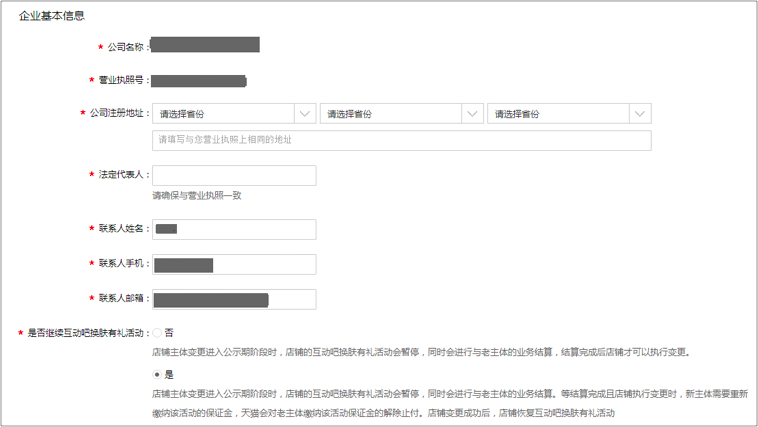Click the 联系人邮箱 input field
This screenshot has height=427, width=758.
pyautogui.click(x=234, y=300)
